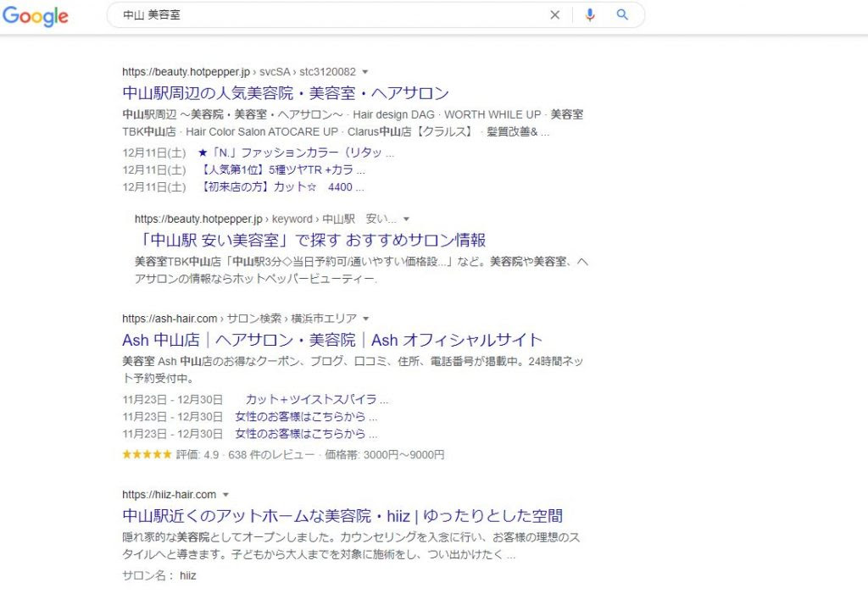868x605 pixels.
Task: Open Ash 中山店 オフィシャルサイト result
Action: click(x=332, y=340)
